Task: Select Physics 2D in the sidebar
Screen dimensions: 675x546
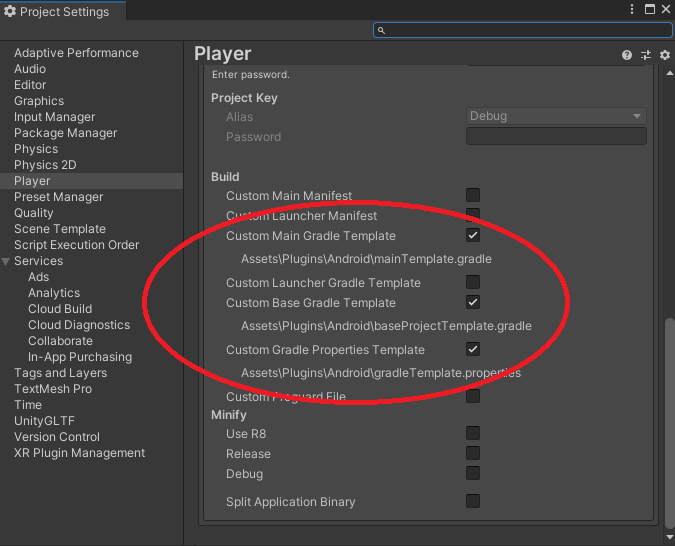Action: pyautogui.click(x=45, y=165)
